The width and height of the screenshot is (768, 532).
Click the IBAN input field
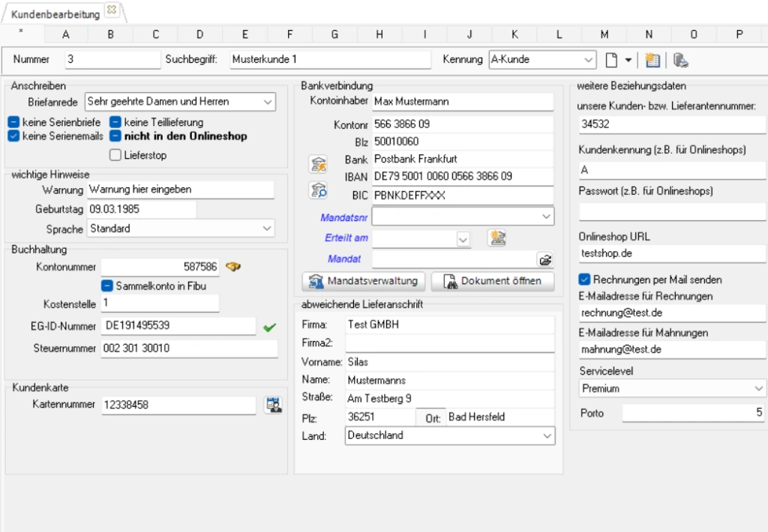tap(463, 176)
